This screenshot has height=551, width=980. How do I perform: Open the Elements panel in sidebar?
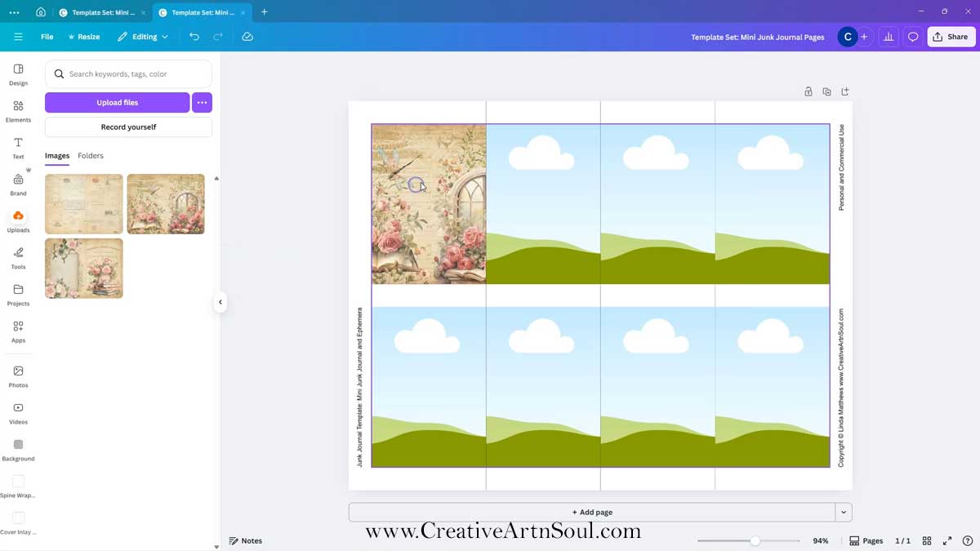(x=18, y=111)
